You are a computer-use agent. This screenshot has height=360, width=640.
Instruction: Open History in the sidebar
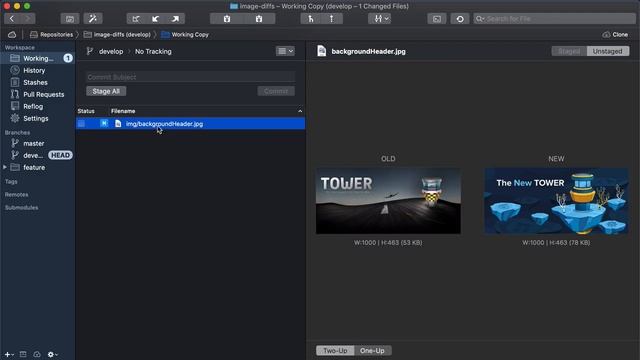pos(34,70)
